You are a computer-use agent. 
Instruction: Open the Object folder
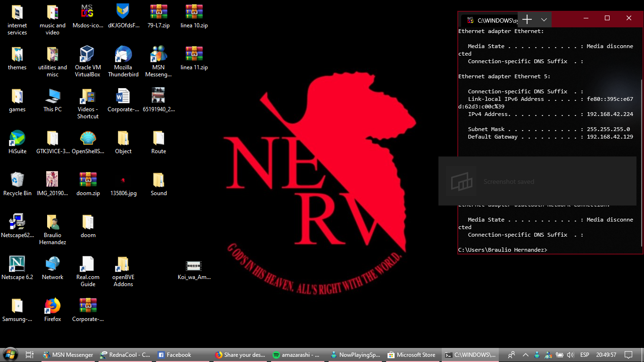(123, 138)
